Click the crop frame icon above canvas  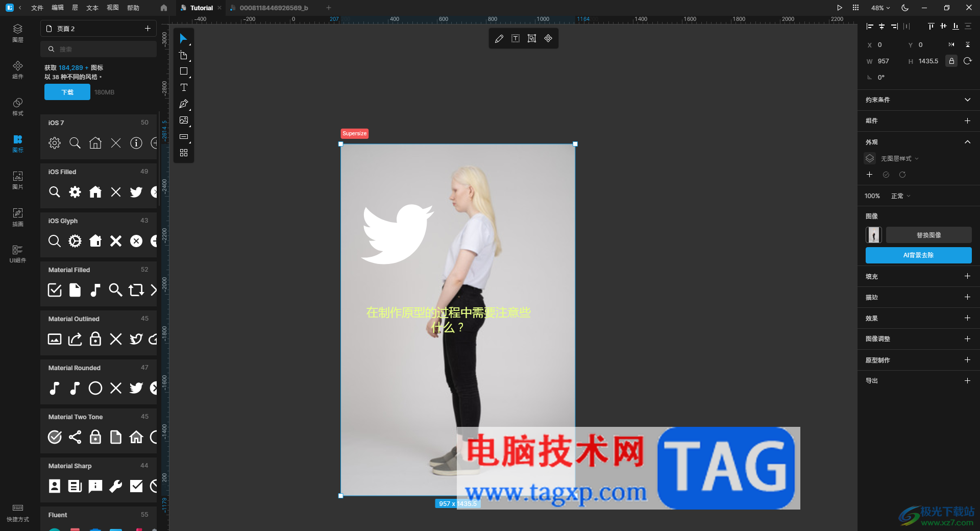[x=532, y=38]
